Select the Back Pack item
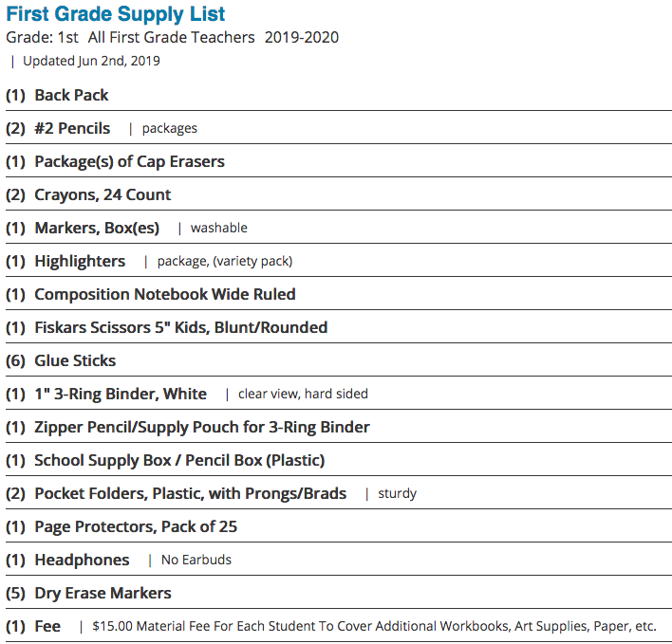This screenshot has width=672, height=644. click(x=71, y=95)
